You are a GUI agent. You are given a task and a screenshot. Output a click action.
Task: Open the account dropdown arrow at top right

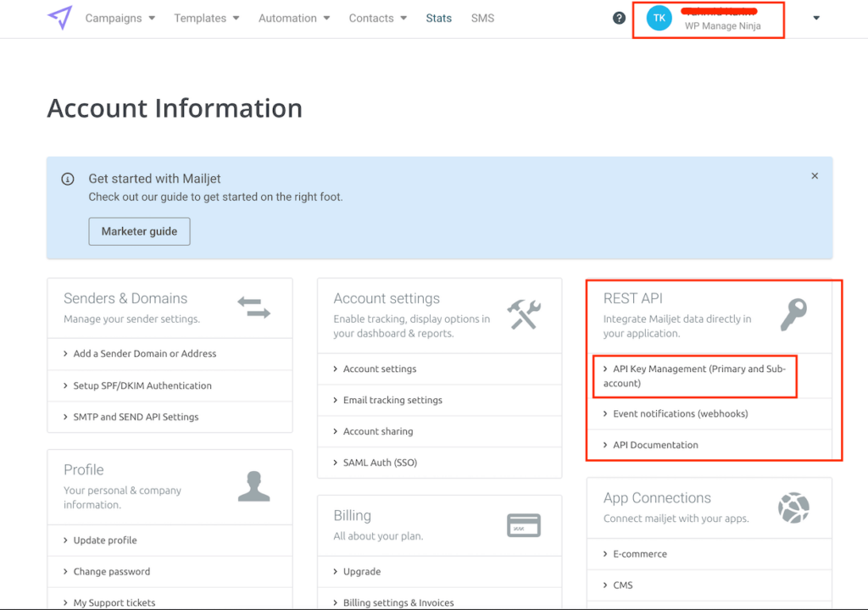(x=816, y=19)
